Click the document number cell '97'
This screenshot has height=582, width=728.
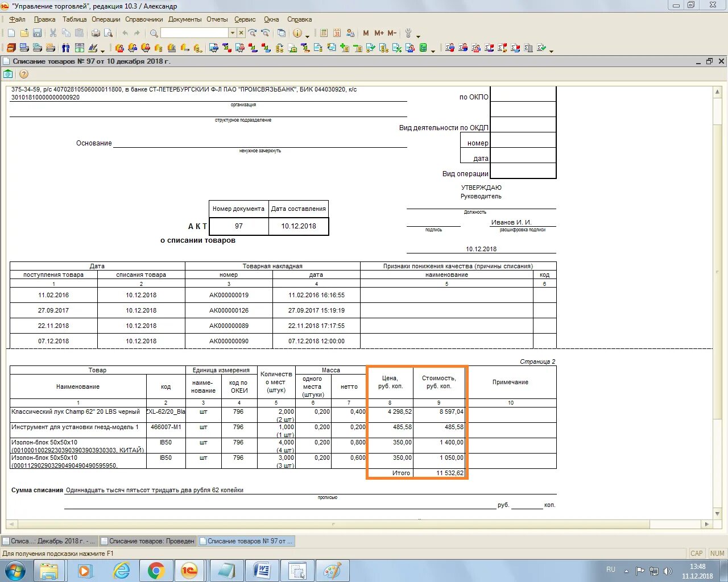click(239, 226)
